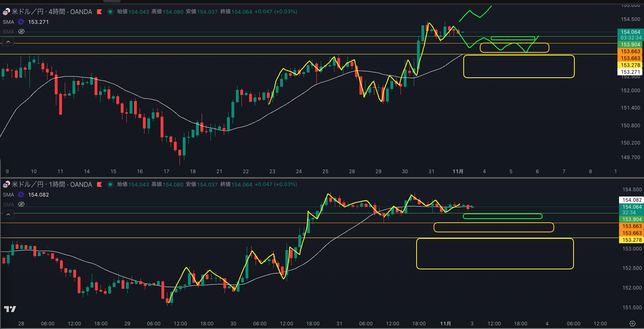Click the 米ドル/円 1時間 symbol title
This screenshot has height=329, width=644.
[x=52, y=184]
